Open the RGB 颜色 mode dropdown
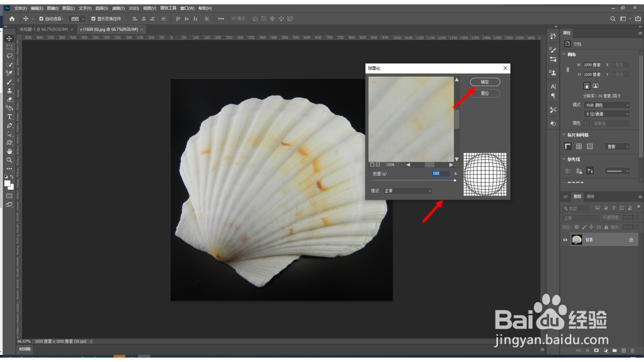 click(x=607, y=105)
